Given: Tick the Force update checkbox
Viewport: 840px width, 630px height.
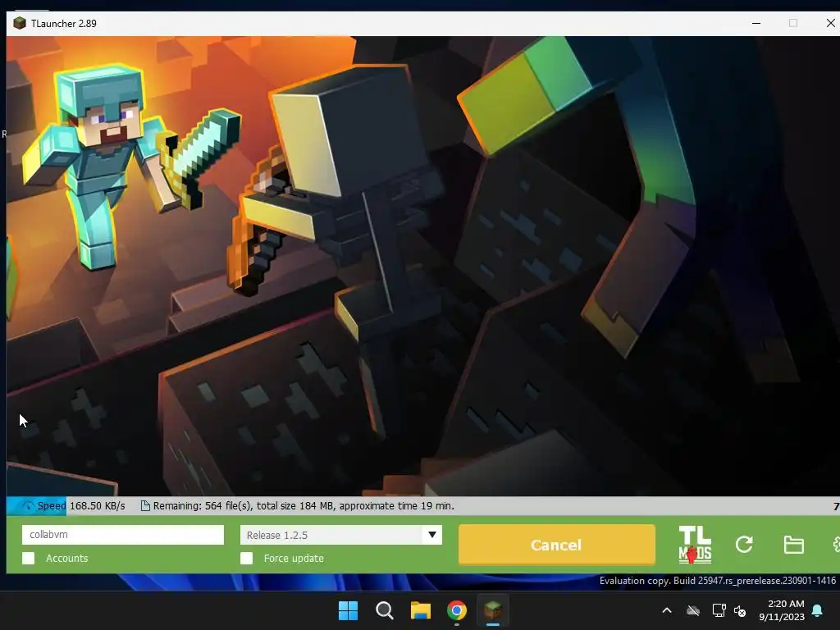Looking at the screenshot, I should 246,558.
